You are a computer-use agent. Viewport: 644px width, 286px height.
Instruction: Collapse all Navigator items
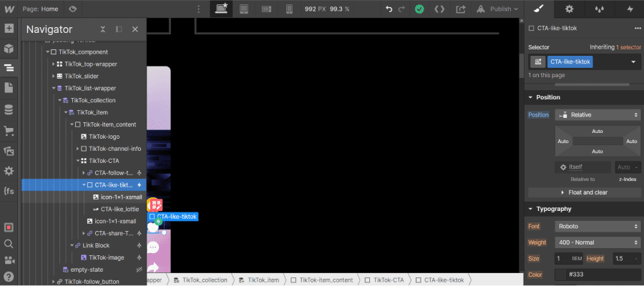point(102,29)
